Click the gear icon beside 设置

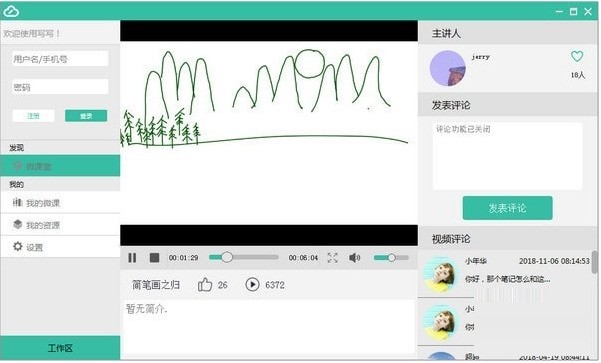[x=18, y=246]
